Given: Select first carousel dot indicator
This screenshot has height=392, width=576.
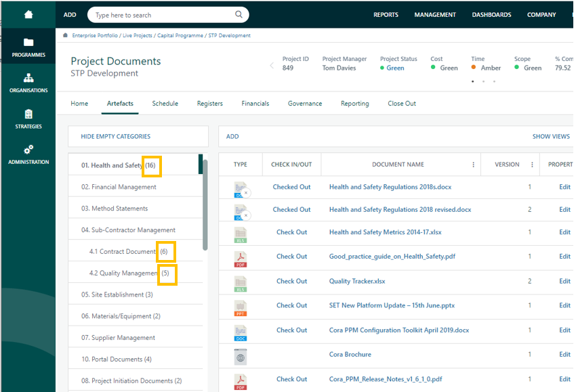Looking at the screenshot, I should pyautogui.click(x=473, y=81).
